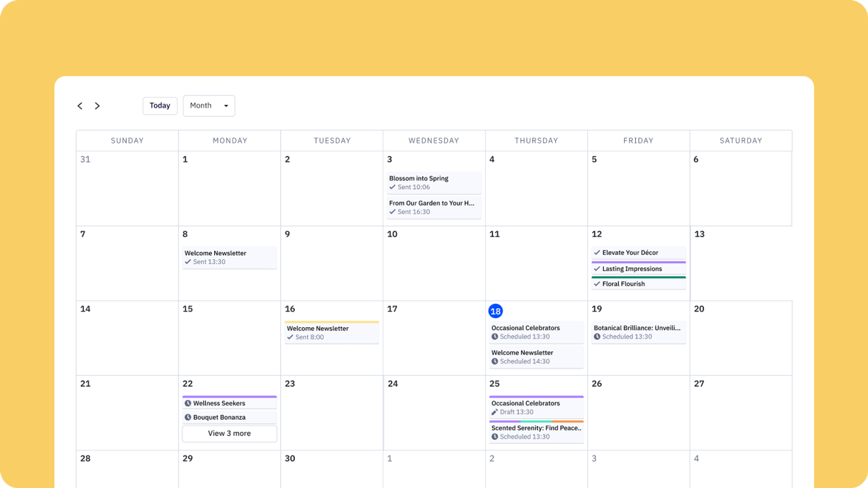Expand View 3 more on the 22nd
This screenshot has width=868, height=488.
[229, 433]
